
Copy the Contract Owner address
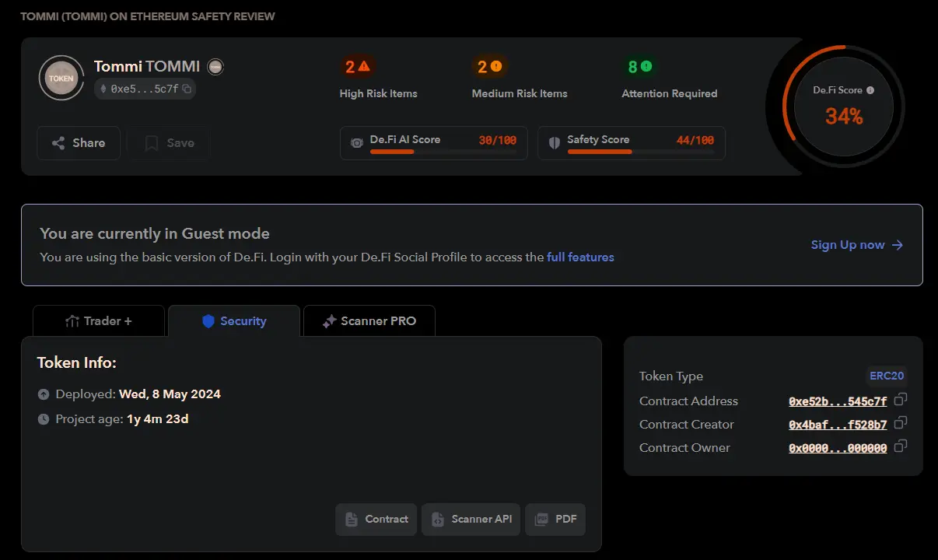900,446
